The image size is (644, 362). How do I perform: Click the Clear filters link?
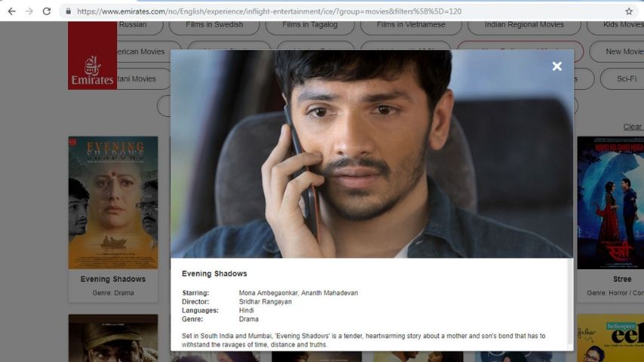pos(632,127)
